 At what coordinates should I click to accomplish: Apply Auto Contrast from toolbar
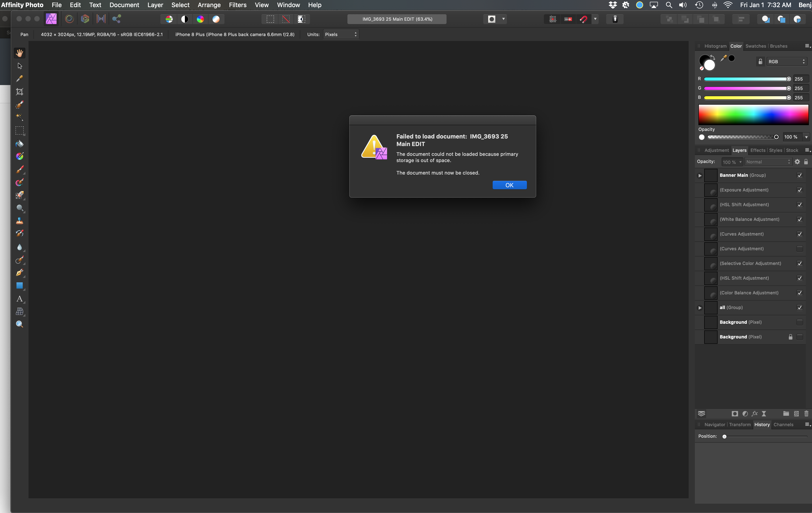tap(185, 19)
